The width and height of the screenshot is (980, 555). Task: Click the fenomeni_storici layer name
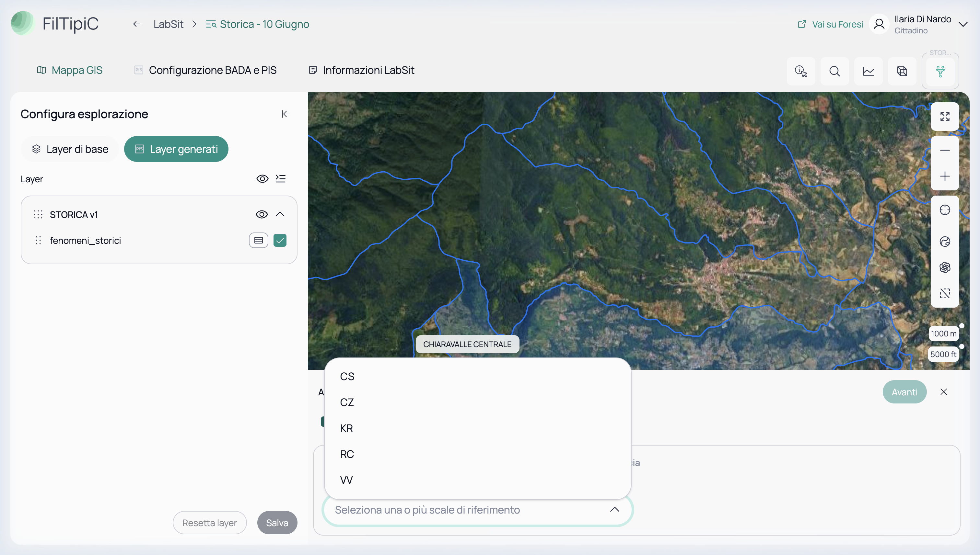[x=86, y=241]
